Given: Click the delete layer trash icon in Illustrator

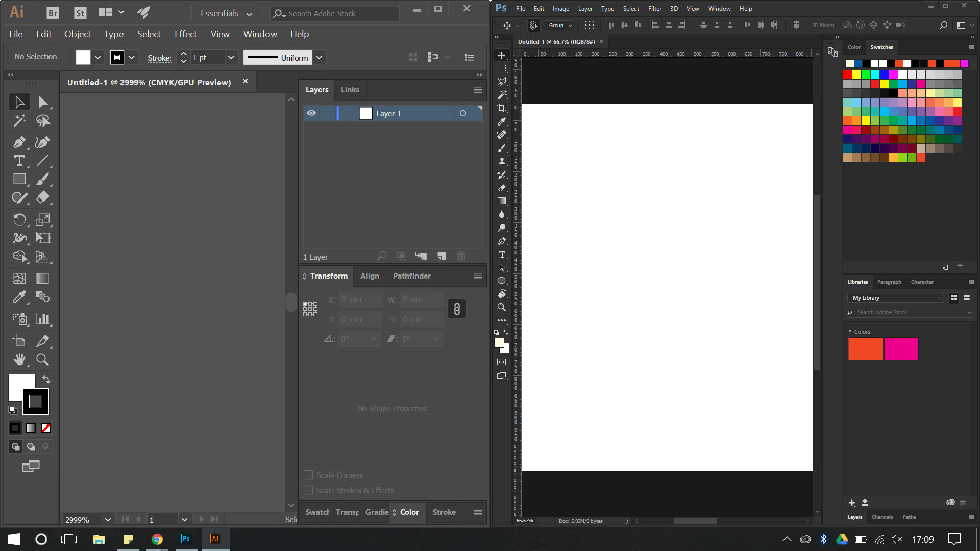Looking at the screenshot, I should (461, 256).
